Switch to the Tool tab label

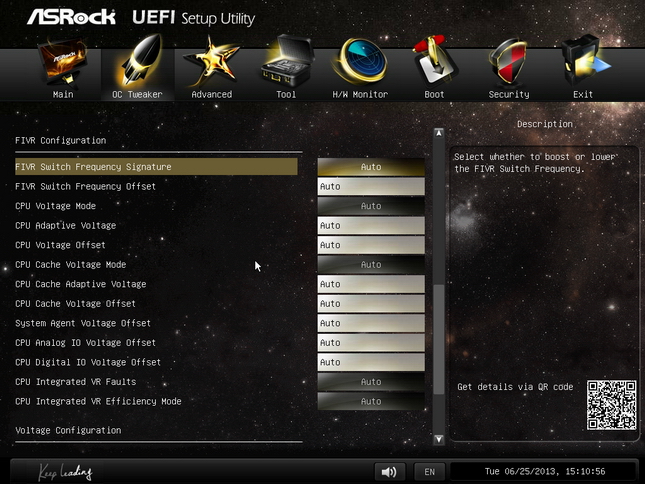pyautogui.click(x=286, y=95)
